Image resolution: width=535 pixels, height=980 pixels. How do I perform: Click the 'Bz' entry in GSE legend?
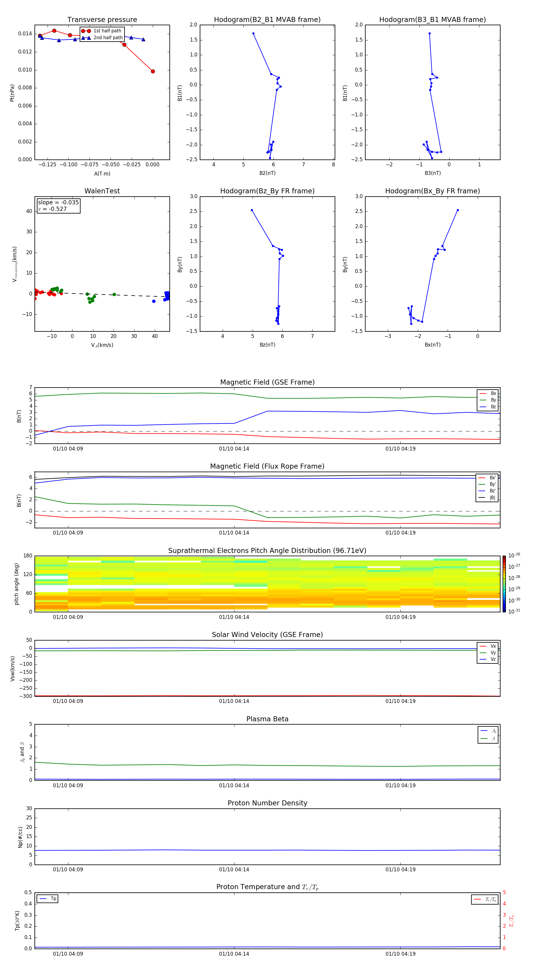[488, 407]
